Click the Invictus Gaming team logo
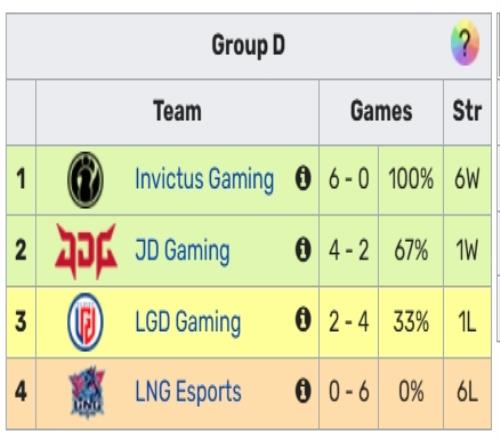500x440 pixels. click(x=85, y=180)
